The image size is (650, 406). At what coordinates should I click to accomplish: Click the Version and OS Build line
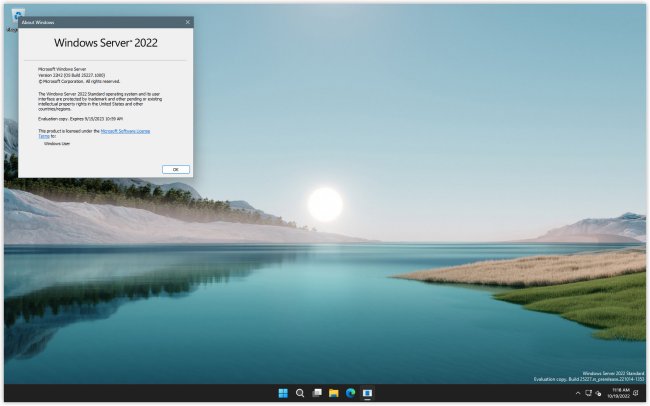coord(71,75)
